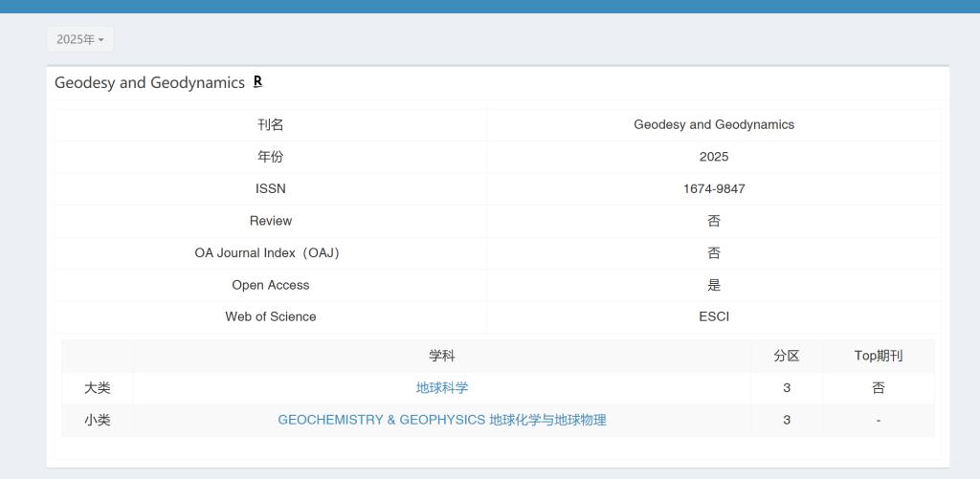Select the ISSN label cell

tap(271, 188)
